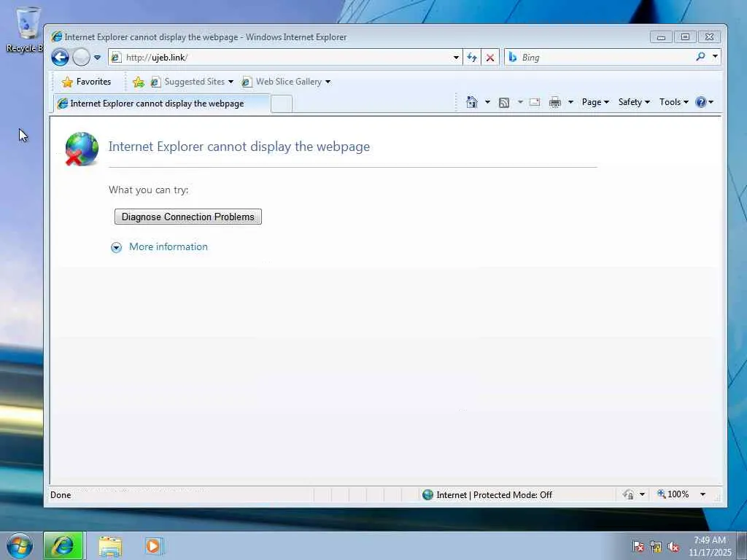Expand the Home button dropdown arrow
This screenshot has width=747, height=560.
tap(487, 102)
